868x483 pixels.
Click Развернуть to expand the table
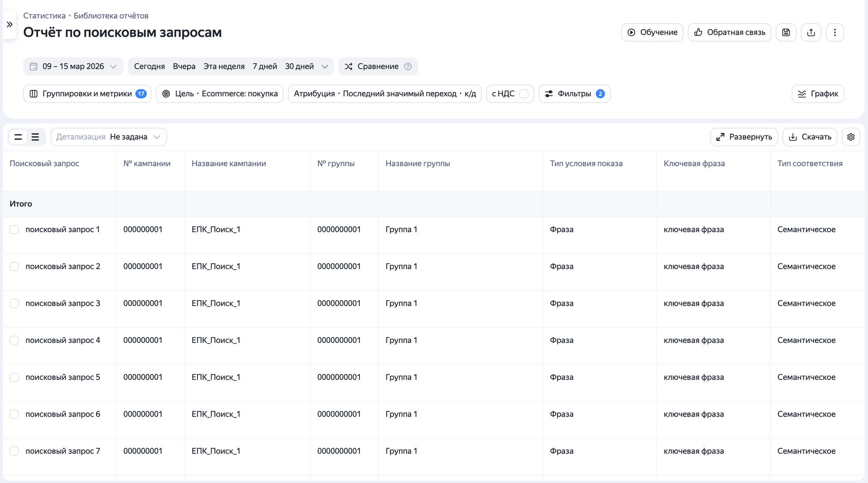(x=744, y=137)
